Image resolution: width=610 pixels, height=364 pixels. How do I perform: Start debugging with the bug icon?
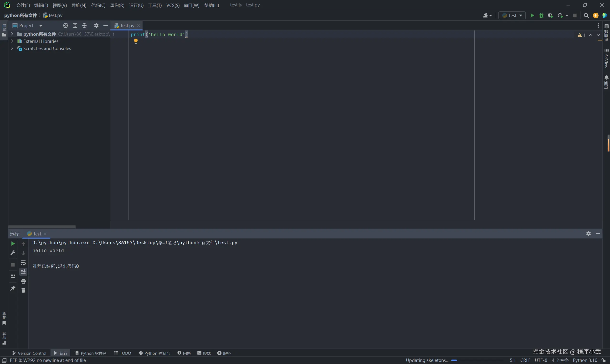click(541, 15)
